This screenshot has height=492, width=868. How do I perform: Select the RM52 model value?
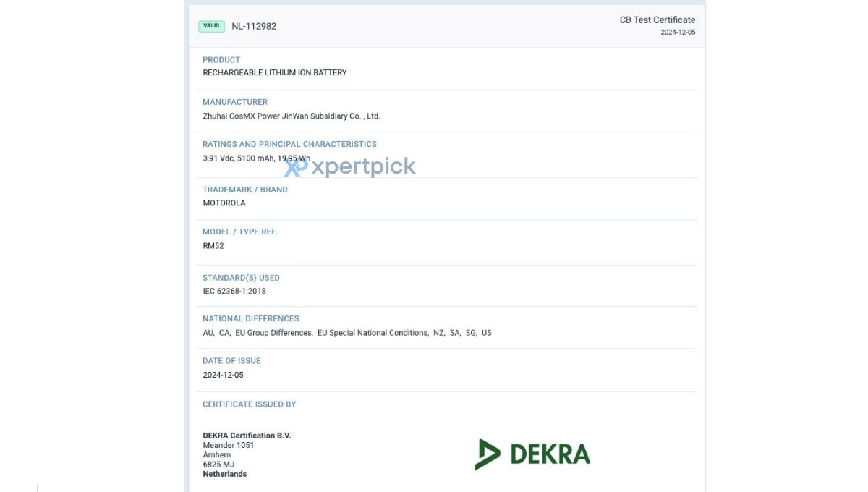pos(213,246)
